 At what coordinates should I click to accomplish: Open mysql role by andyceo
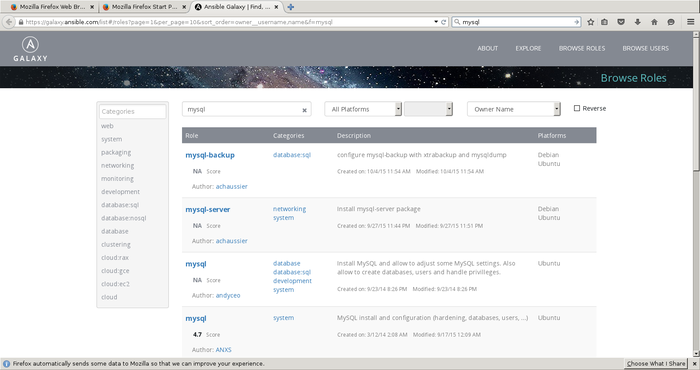pyautogui.click(x=196, y=264)
